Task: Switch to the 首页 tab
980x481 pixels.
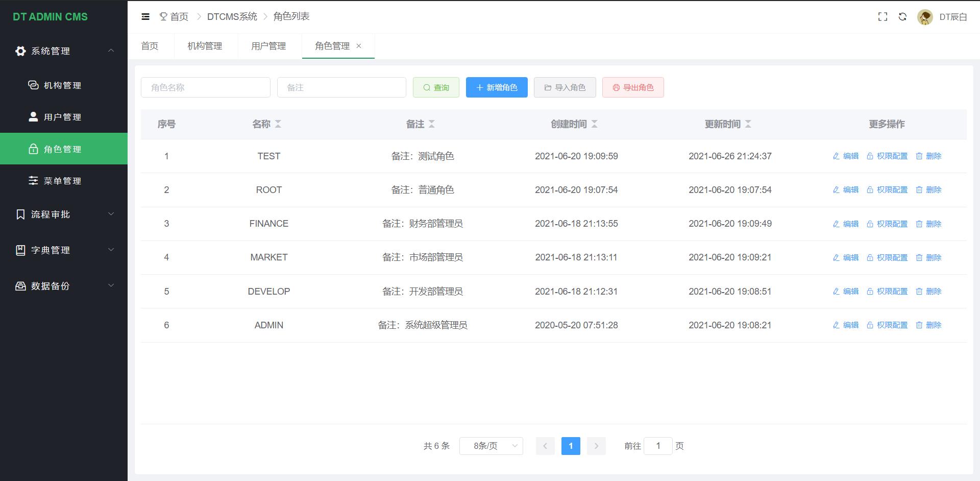Action: click(150, 46)
